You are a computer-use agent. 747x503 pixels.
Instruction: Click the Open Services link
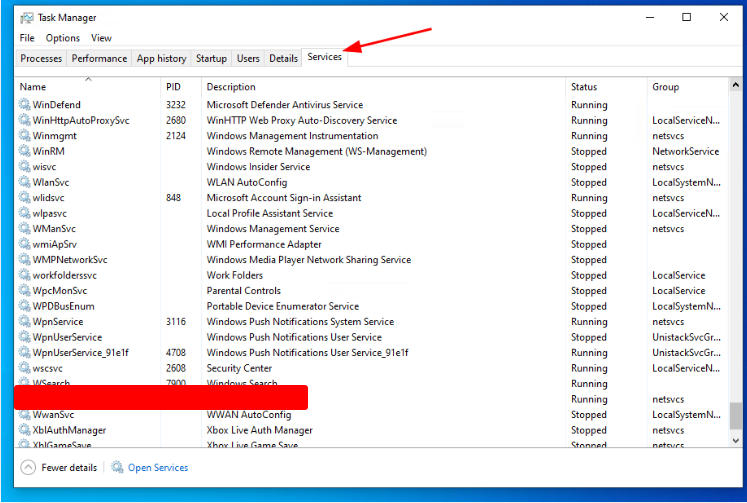[x=158, y=467]
